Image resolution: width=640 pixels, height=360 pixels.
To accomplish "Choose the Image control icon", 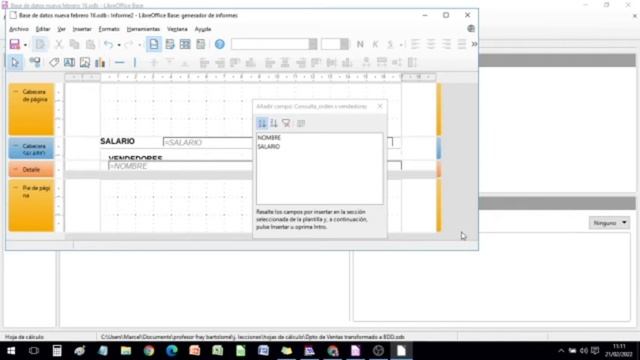I will coord(85,62).
